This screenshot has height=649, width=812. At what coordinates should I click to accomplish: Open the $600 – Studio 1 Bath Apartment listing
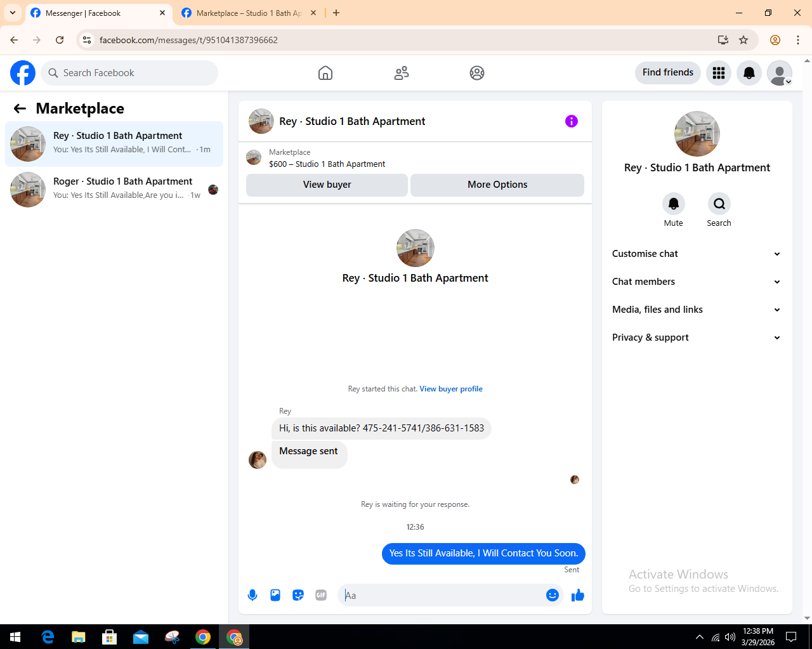(x=327, y=164)
